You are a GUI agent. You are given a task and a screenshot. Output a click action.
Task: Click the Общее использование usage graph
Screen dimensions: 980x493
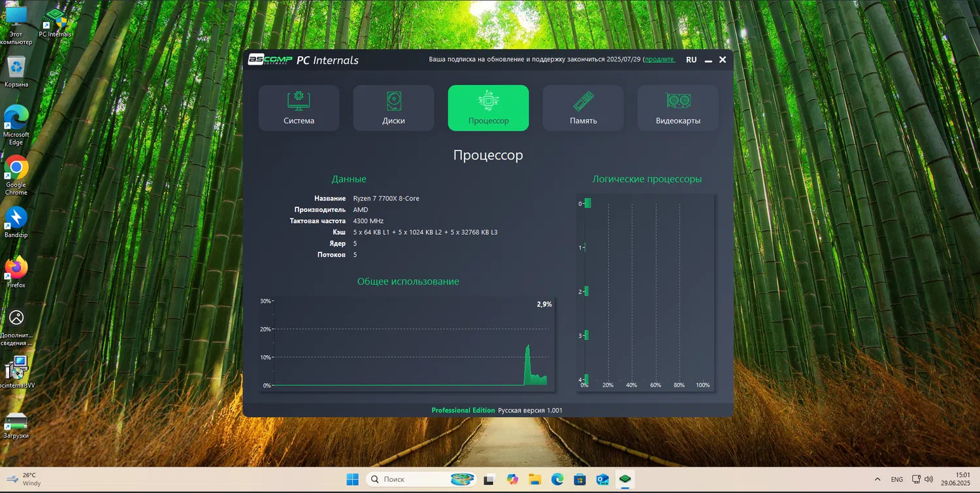pos(406,343)
